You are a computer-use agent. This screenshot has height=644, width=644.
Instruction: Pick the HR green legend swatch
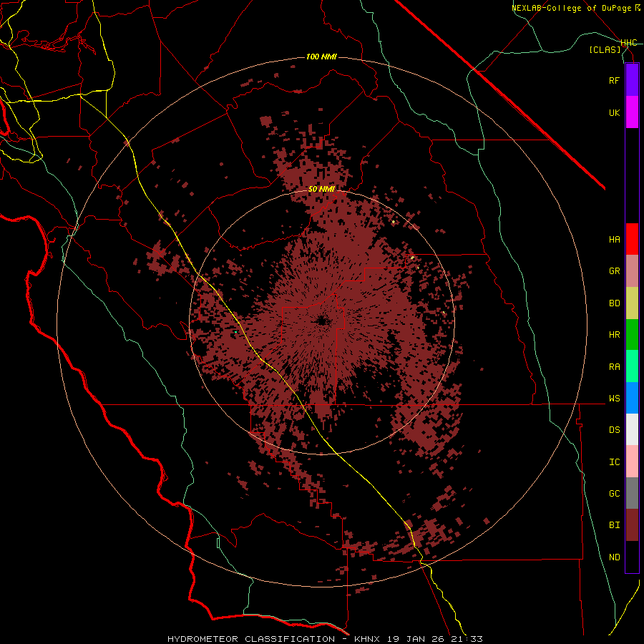pyautogui.click(x=632, y=334)
